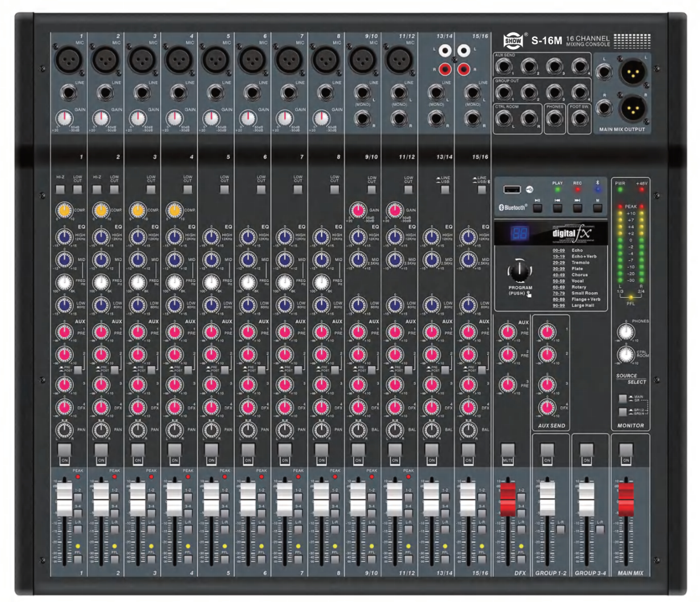Click the channel 1 GAIN knob

pos(64,119)
